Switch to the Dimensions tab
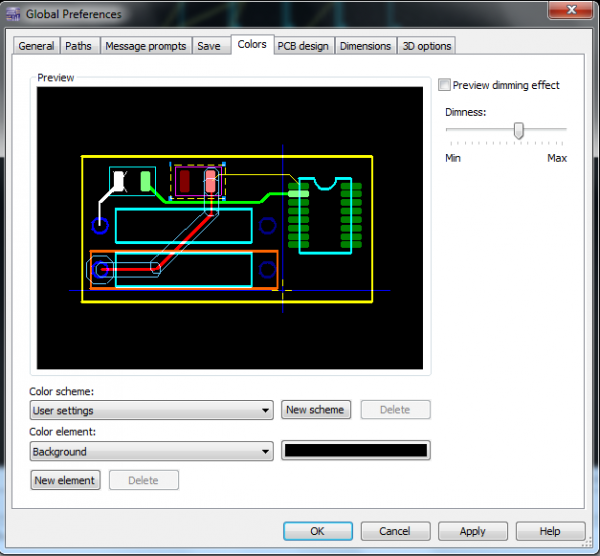600x556 pixels. pos(365,46)
